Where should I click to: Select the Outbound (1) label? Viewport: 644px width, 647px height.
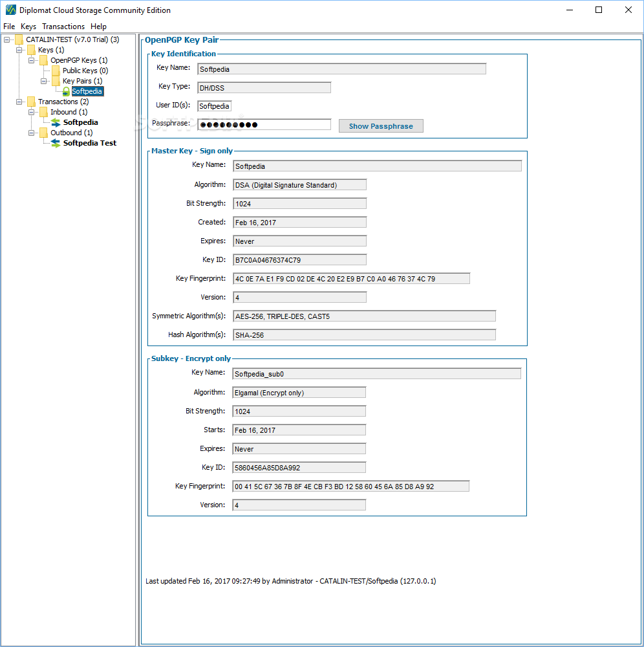72,133
